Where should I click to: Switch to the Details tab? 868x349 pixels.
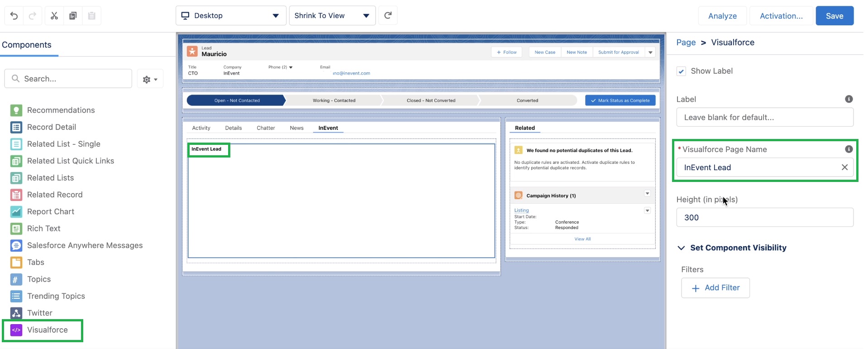234,128
